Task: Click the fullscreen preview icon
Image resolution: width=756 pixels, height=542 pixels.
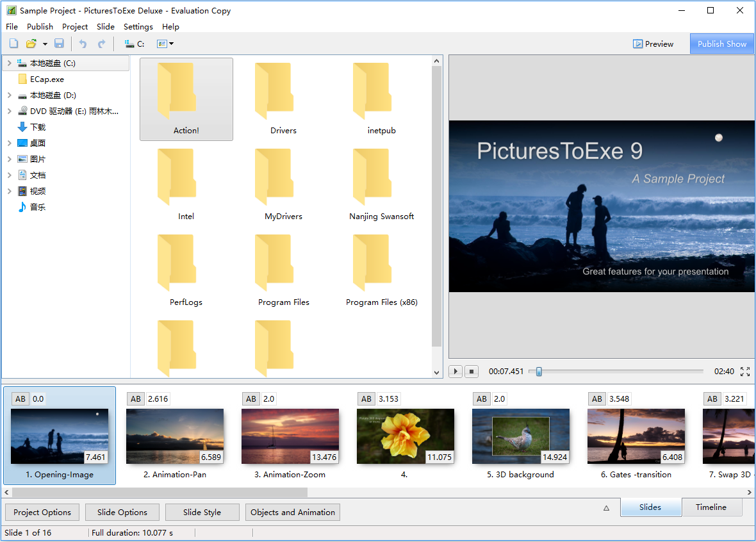Action: 745,372
